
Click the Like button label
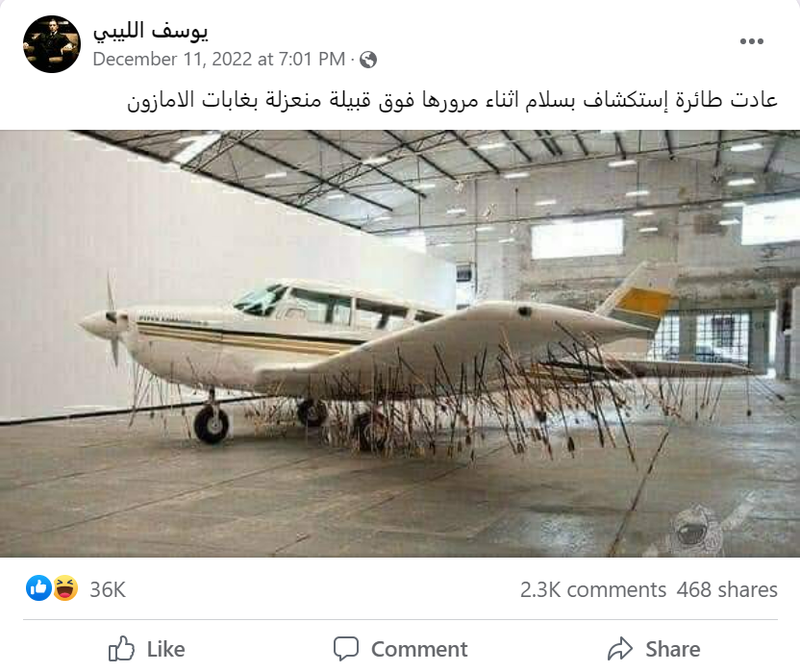[165, 649]
